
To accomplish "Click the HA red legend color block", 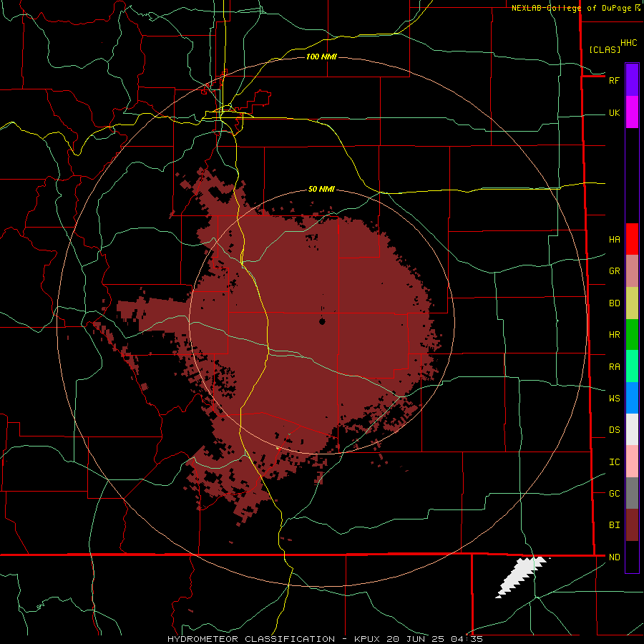I will pyautogui.click(x=632, y=239).
